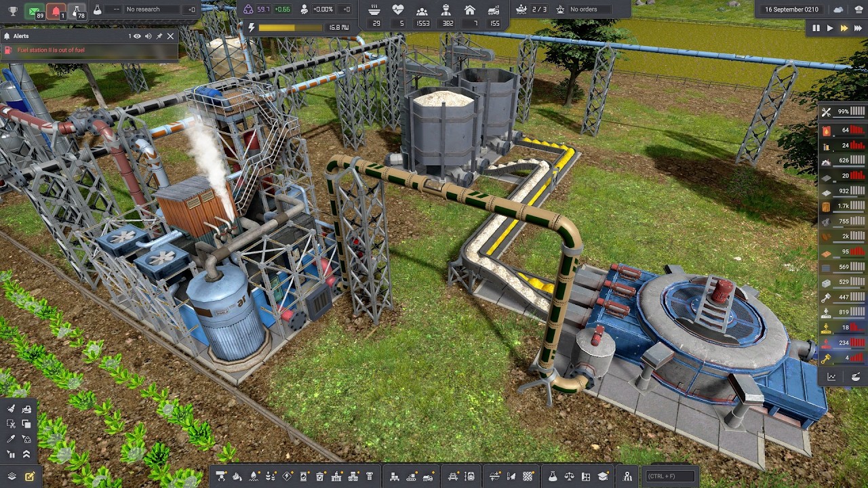Open research notifications showing 78
This screenshot has width=868, height=488.
pos(77,10)
